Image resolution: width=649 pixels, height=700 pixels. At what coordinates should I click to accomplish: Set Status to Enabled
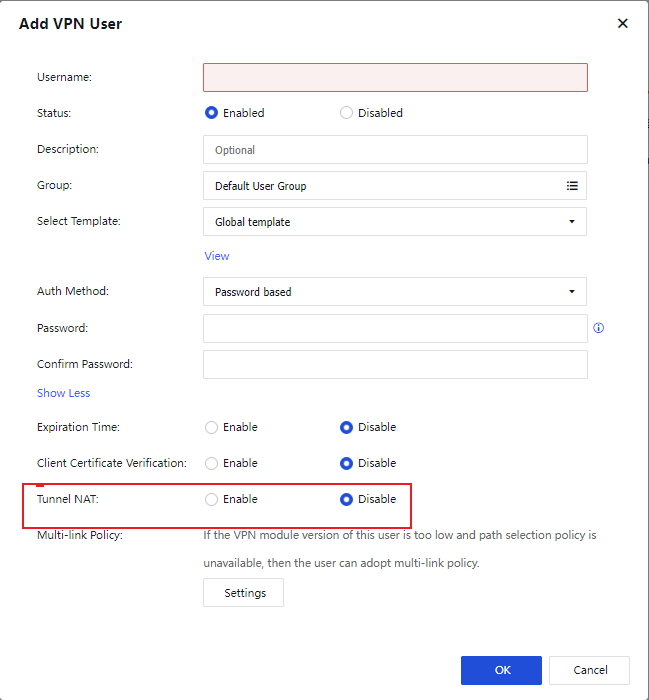pyautogui.click(x=212, y=113)
